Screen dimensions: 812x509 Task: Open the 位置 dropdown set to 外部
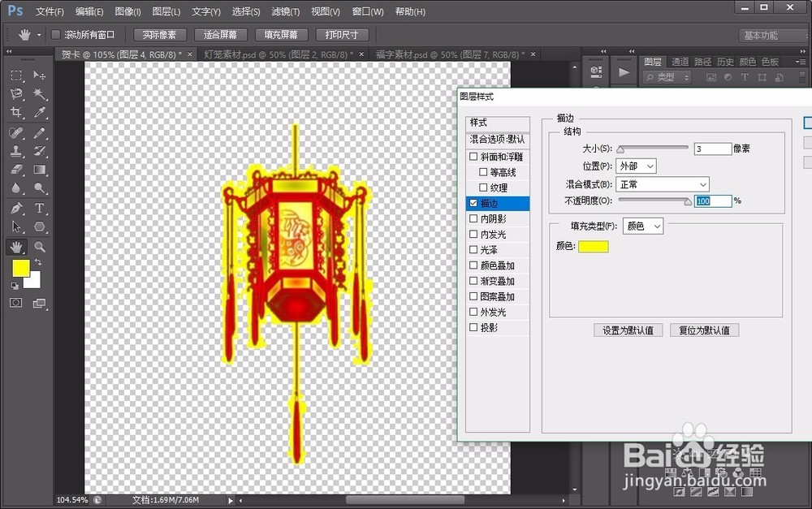click(x=637, y=166)
